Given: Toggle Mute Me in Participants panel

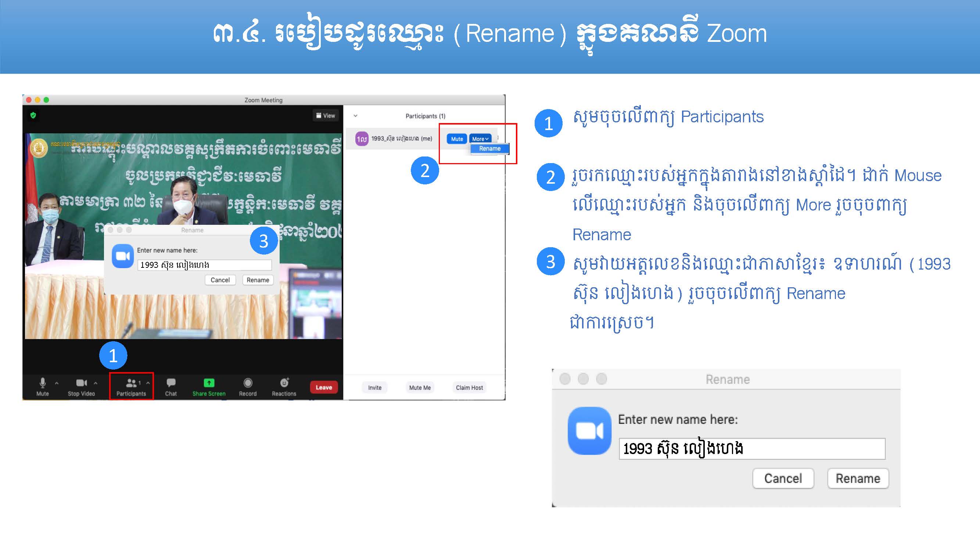Looking at the screenshot, I should coord(419,387).
